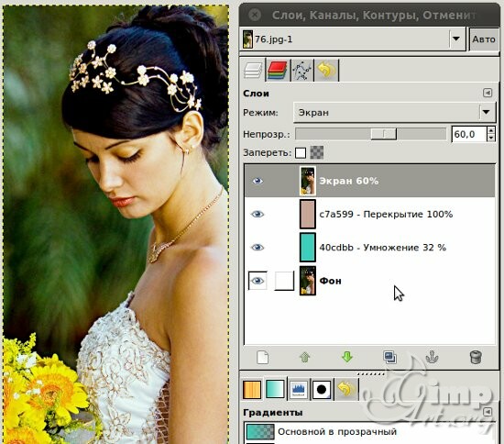The height and width of the screenshot is (444, 504).
Task: Click the Непрозр. opacity slider
Action: pos(371,134)
